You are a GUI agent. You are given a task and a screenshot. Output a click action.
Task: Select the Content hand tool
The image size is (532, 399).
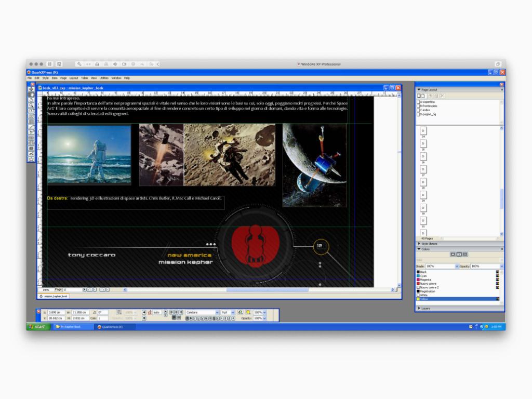[31, 95]
